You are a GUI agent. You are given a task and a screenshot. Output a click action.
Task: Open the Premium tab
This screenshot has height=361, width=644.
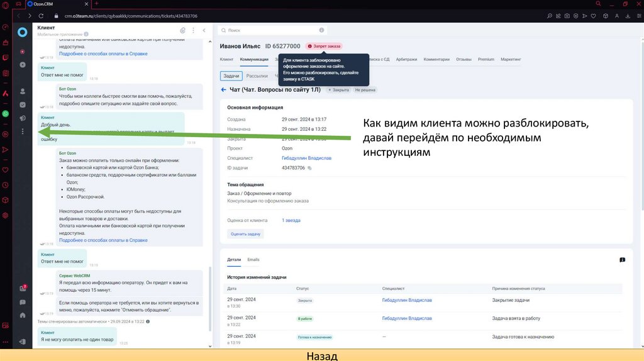[486, 59]
